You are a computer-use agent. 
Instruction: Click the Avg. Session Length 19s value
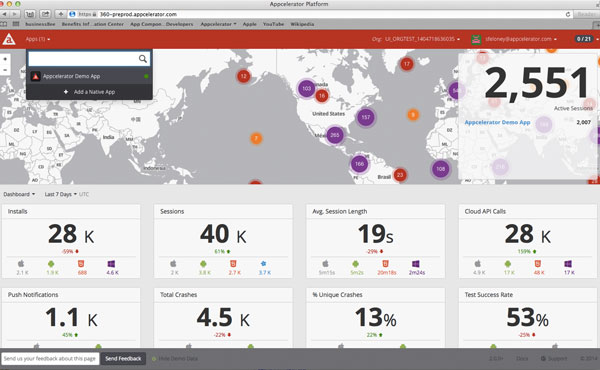tap(375, 234)
